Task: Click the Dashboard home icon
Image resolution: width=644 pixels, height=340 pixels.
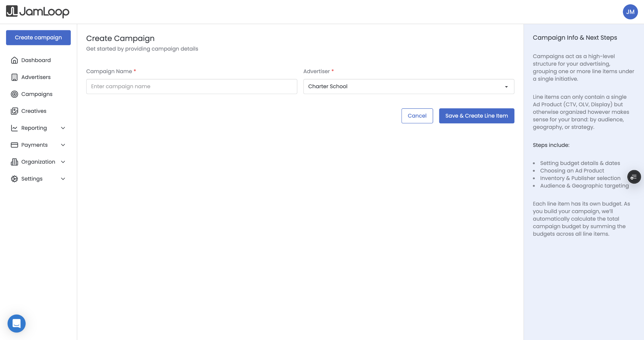Action: point(14,60)
